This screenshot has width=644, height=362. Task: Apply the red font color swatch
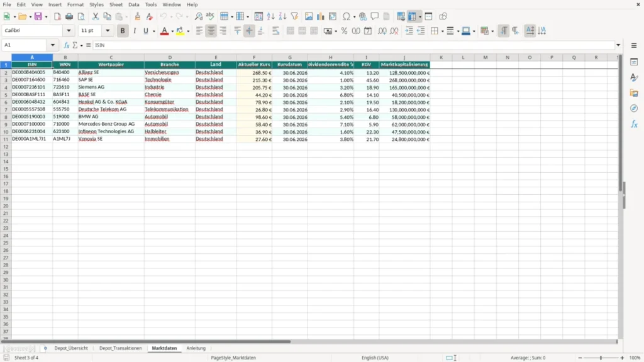164,31
